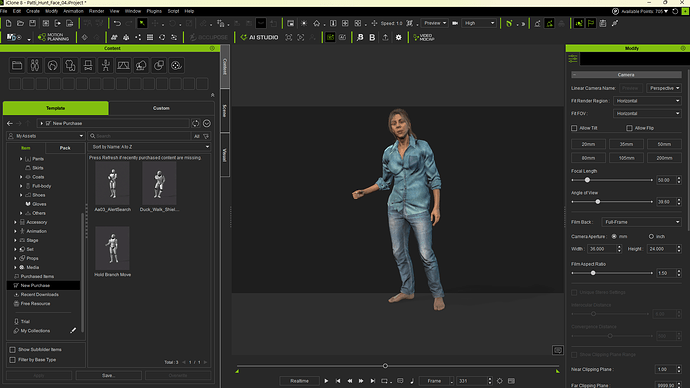Click the export upload arrow icon
The height and width of the screenshot is (388, 690).
385,37
